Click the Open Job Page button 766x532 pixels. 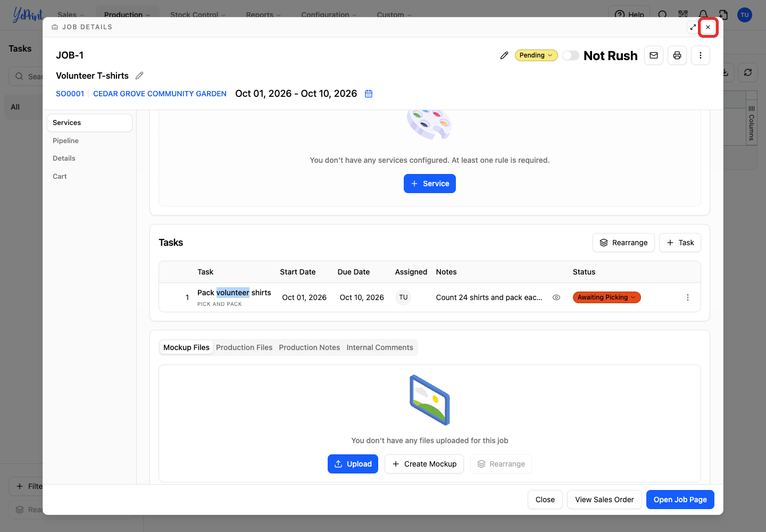pyautogui.click(x=680, y=500)
